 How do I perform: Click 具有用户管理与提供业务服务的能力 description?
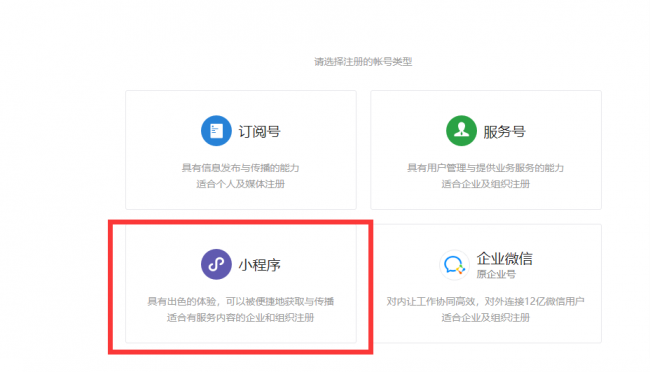click(x=485, y=168)
